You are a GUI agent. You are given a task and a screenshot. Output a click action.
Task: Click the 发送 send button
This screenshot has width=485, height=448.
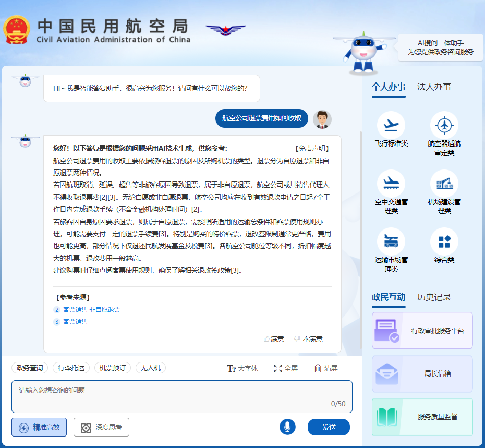[329, 427]
